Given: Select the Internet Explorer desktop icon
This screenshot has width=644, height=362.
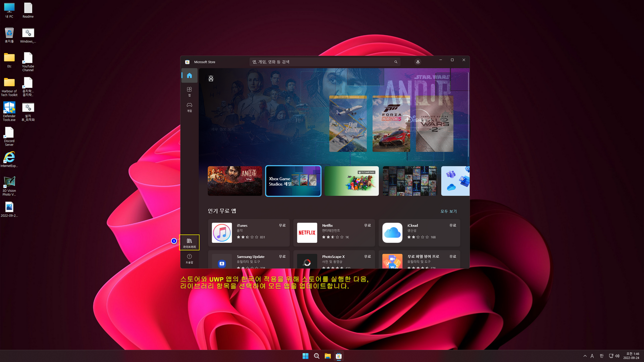Looking at the screenshot, I should [x=9, y=159].
